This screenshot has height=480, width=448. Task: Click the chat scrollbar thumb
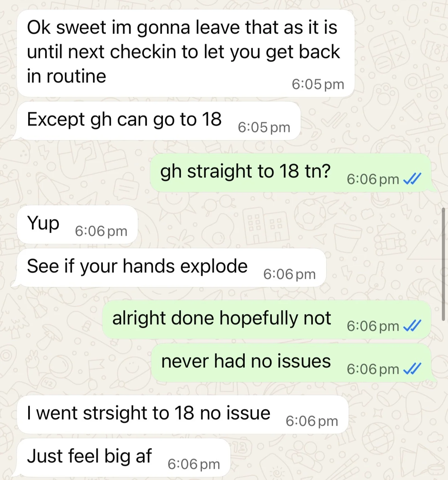[443, 264]
